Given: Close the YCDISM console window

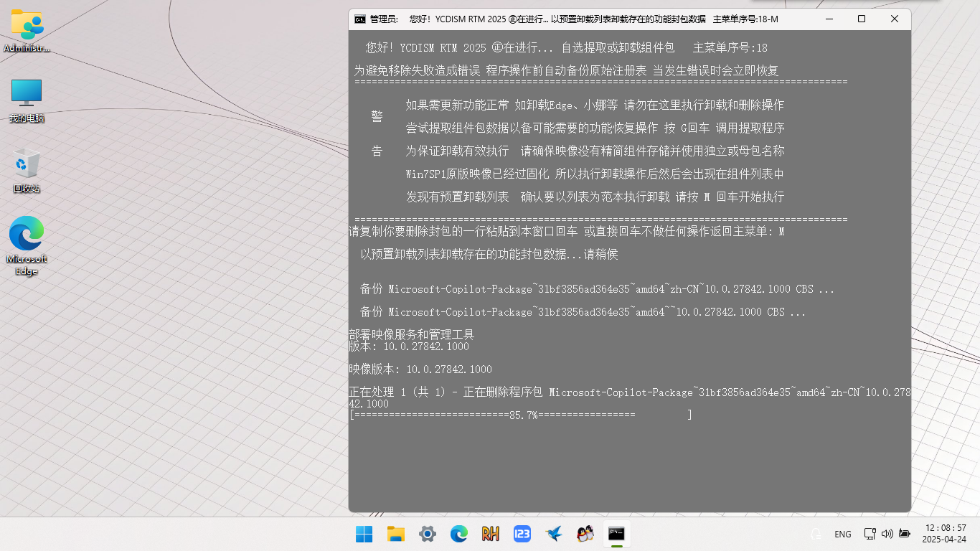Looking at the screenshot, I should 895,19.
